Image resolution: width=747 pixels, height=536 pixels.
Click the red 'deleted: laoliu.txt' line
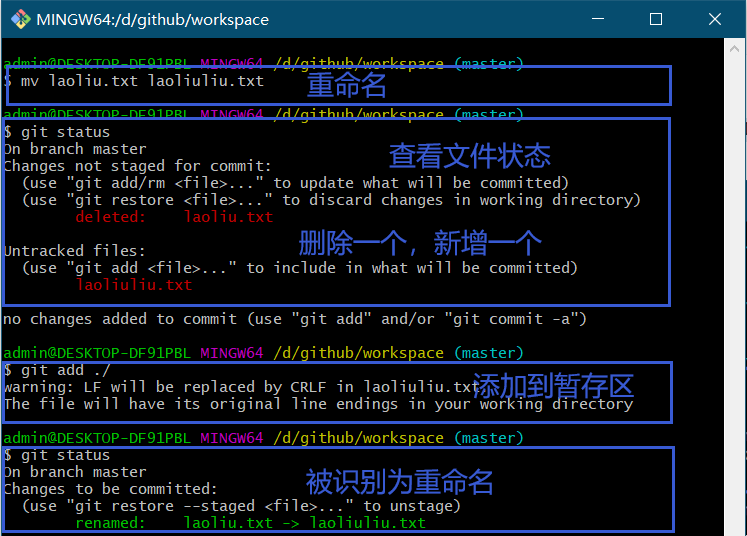pos(174,217)
